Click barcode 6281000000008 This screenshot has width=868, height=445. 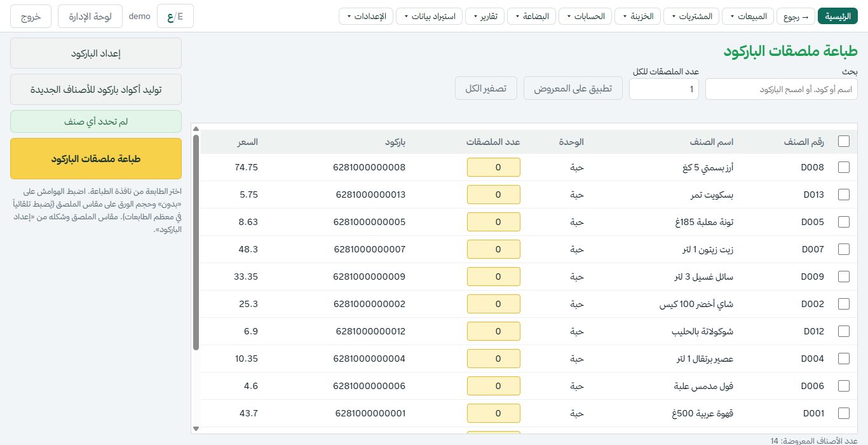click(369, 167)
